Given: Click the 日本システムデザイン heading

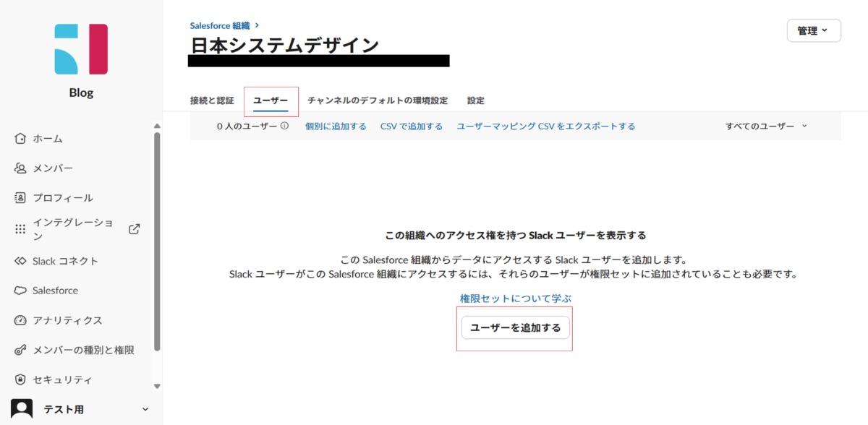Looking at the screenshot, I should [284, 45].
